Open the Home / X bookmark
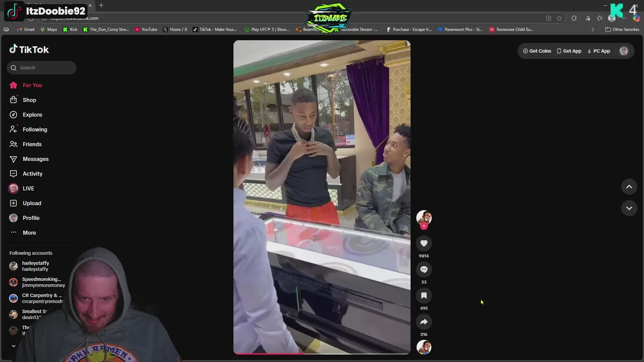 (175, 30)
